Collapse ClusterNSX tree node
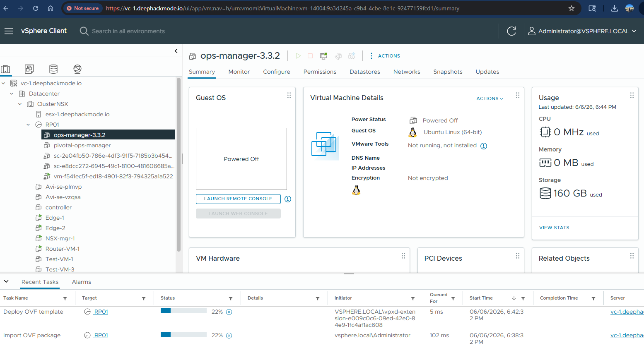The height and width of the screenshot is (348, 644). (20, 104)
